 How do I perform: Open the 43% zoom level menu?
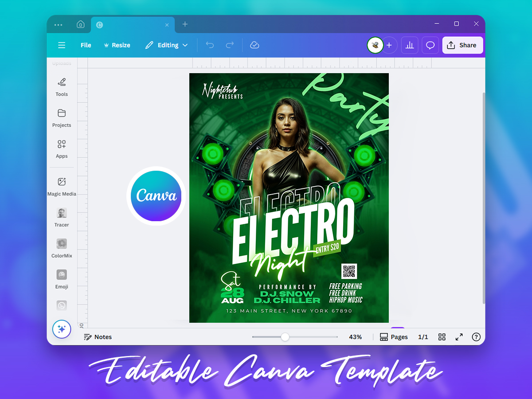tap(355, 337)
